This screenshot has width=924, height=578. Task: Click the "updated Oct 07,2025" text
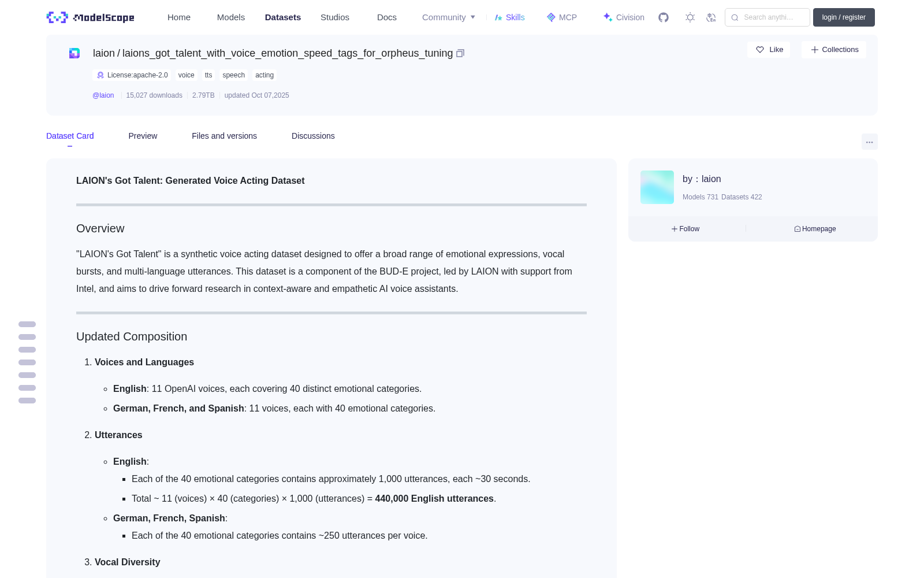pos(257,95)
